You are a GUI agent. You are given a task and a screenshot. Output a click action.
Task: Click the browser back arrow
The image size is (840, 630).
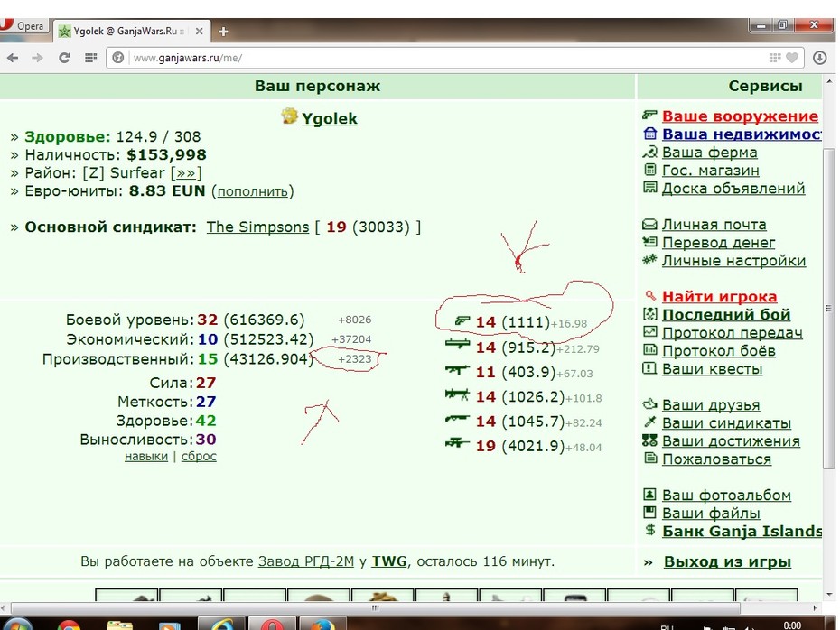point(13,58)
